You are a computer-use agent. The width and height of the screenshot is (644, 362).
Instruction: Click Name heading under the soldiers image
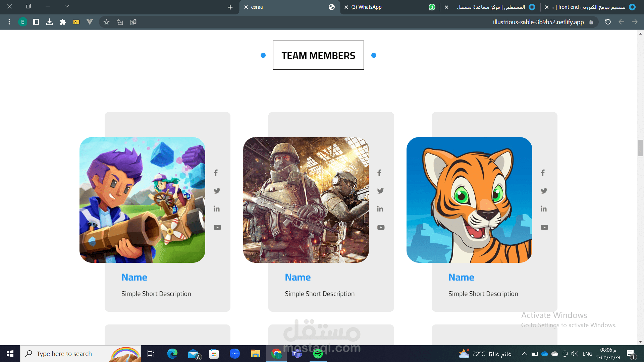click(x=298, y=277)
